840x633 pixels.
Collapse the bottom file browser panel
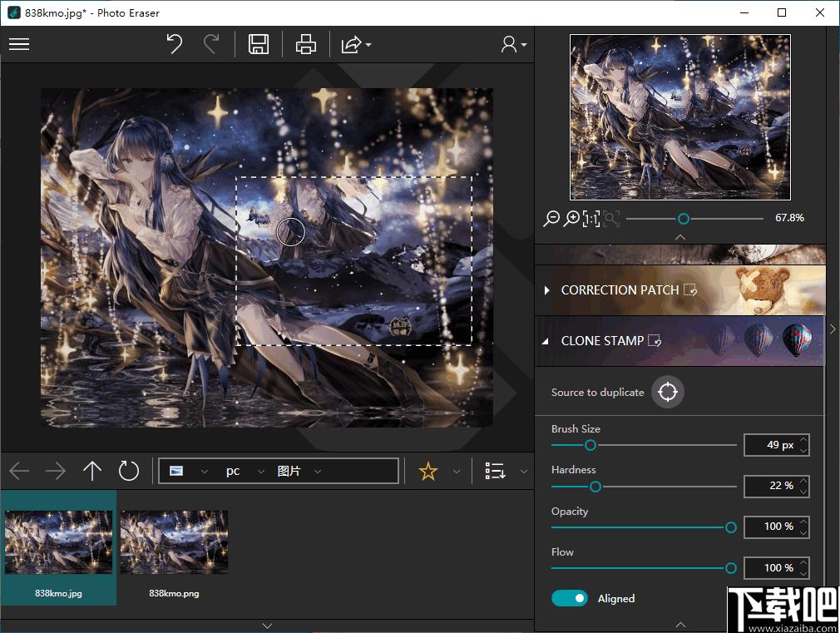[267, 626]
